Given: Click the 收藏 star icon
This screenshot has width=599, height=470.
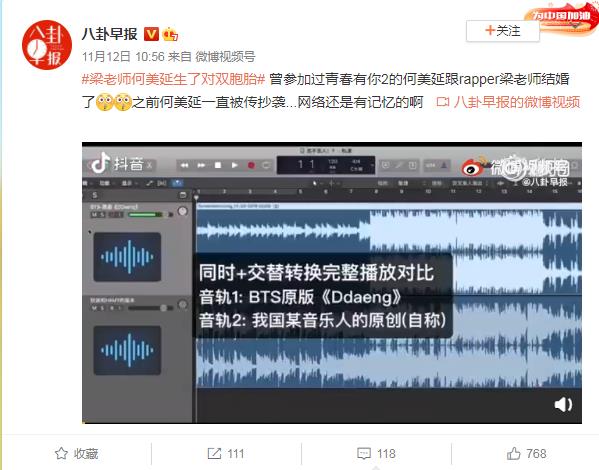Looking at the screenshot, I should [x=61, y=454].
